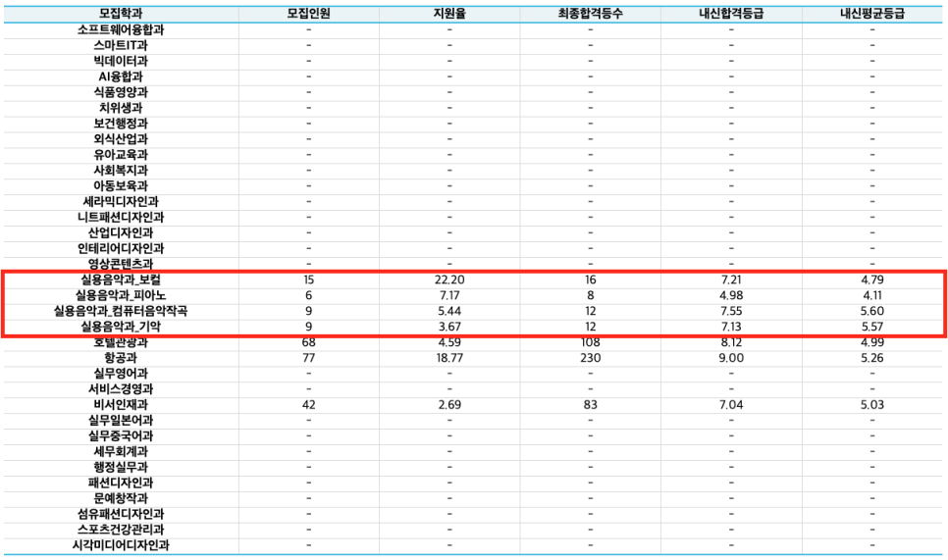Select the 세라믹디자인과 row label
The width and height of the screenshot is (948, 560).
coord(121,202)
